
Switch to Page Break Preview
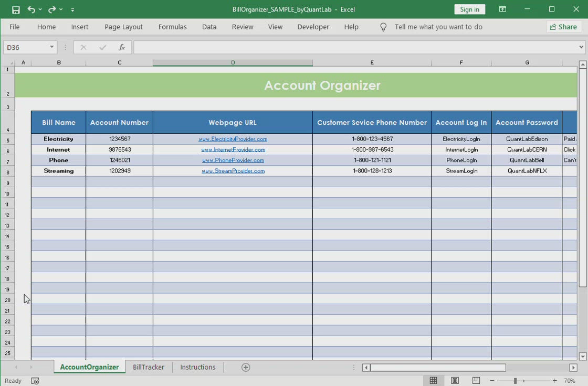click(476, 380)
